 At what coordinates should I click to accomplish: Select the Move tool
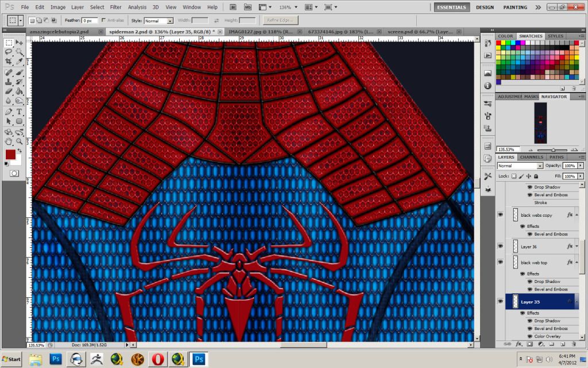19,43
